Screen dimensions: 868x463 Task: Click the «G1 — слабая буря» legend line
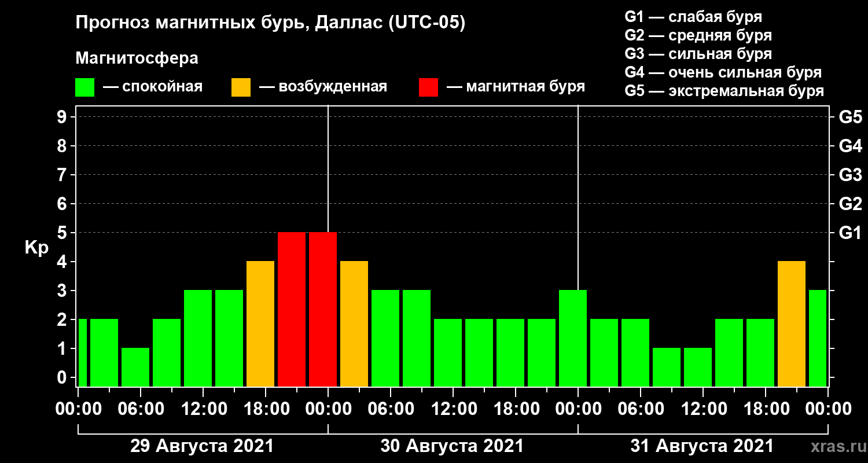click(693, 16)
